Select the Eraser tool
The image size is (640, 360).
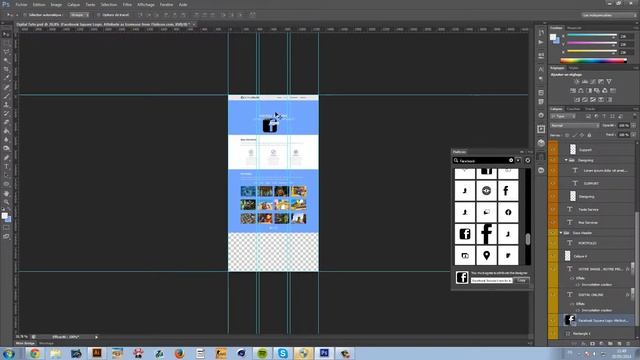[x=6, y=122]
